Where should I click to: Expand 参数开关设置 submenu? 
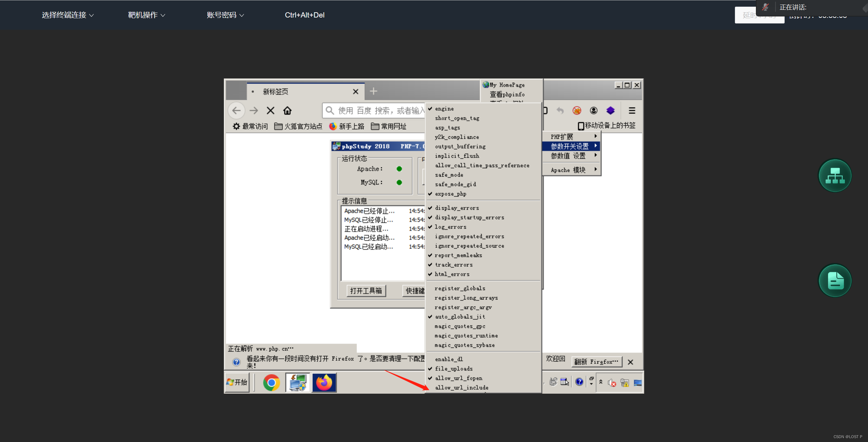(571, 146)
